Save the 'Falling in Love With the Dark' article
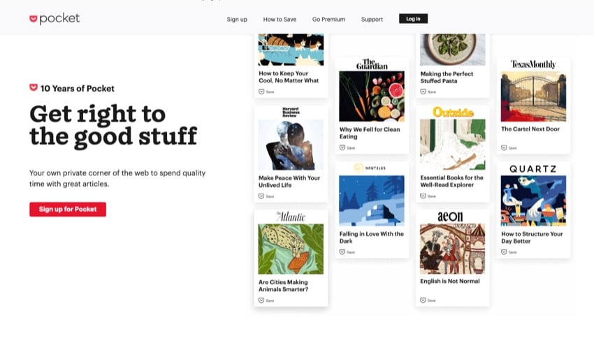This screenshot has width=594, height=364. [x=347, y=252]
